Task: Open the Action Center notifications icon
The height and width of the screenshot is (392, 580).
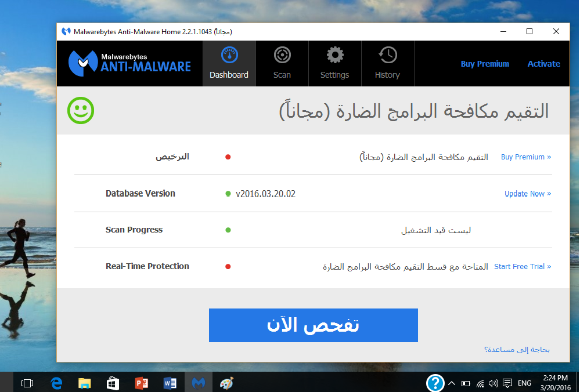Action: (507, 383)
